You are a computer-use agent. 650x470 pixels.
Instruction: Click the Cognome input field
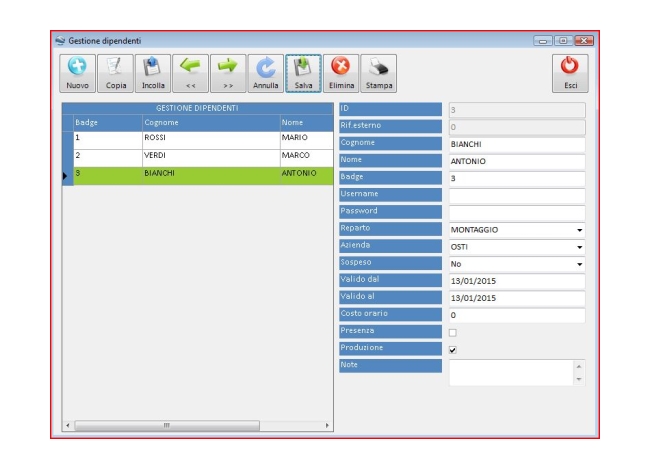[517, 144]
